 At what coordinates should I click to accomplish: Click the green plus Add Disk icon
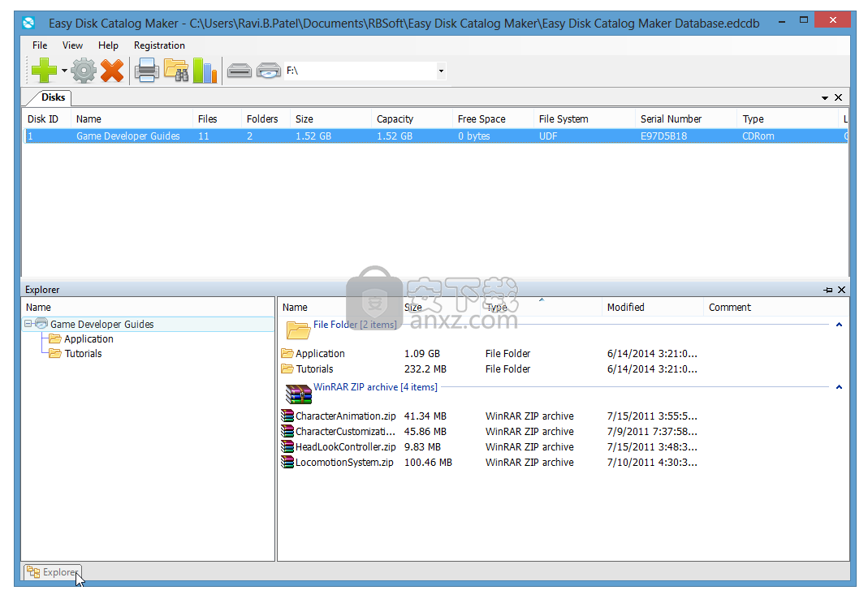(44, 71)
